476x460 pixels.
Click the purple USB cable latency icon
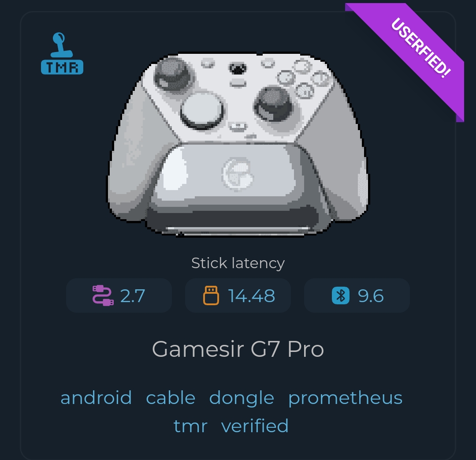click(x=103, y=295)
